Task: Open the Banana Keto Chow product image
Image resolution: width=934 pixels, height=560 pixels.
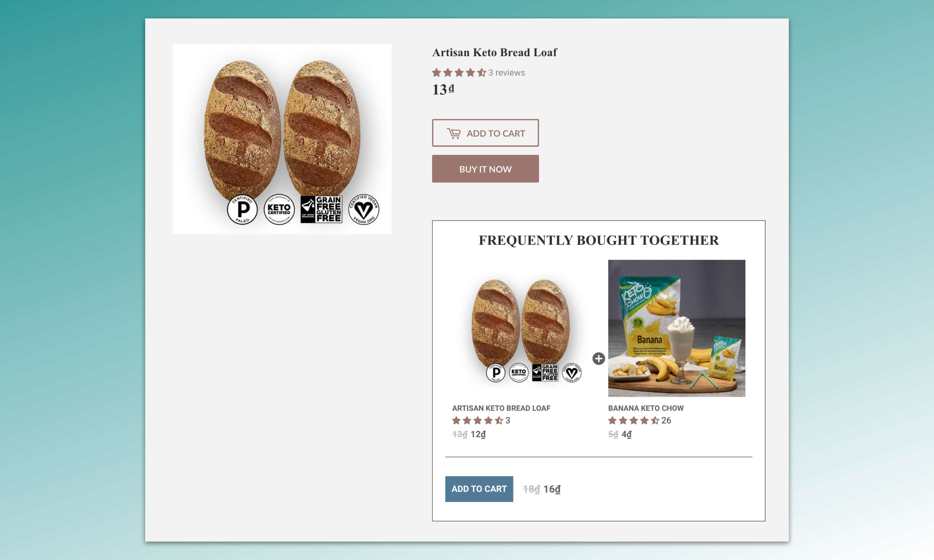Action: tap(676, 328)
